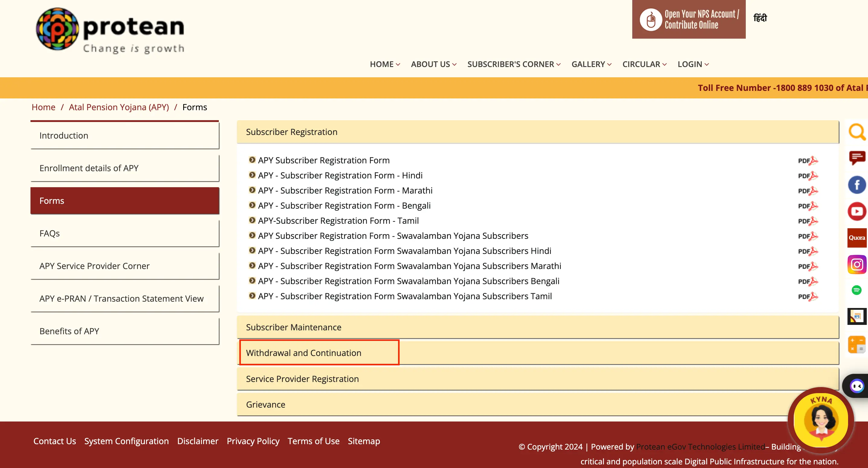
Task: Open the Contact Us footer link
Action: pyautogui.click(x=55, y=441)
